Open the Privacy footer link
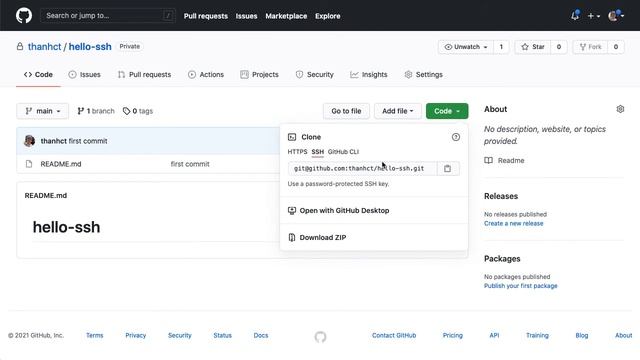Screen dimensions: 640x360 (x=136, y=336)
